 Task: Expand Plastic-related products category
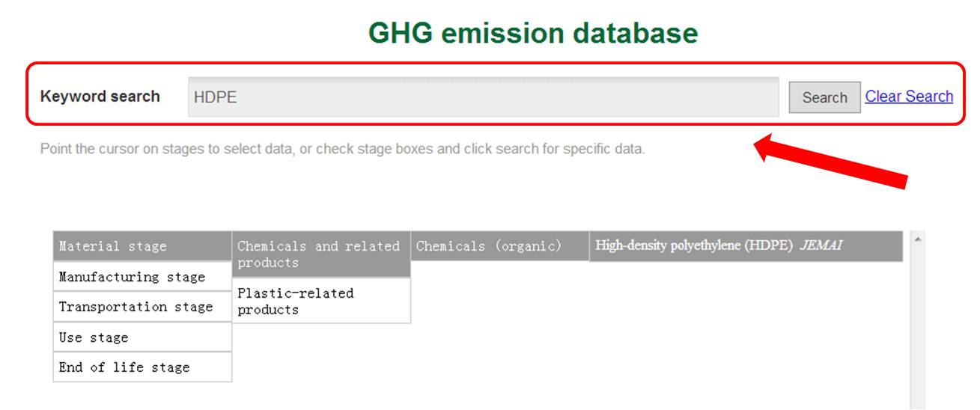click(321, 301)
